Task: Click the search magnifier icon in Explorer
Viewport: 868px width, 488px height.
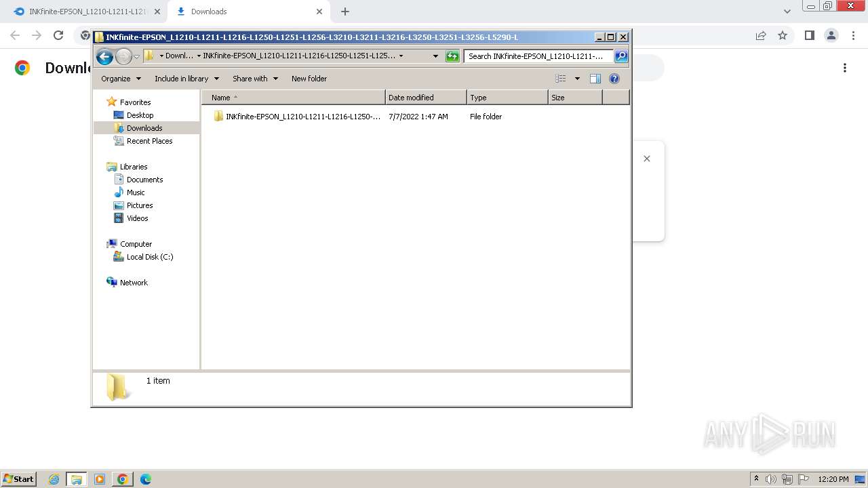Action: coord(621,56)
